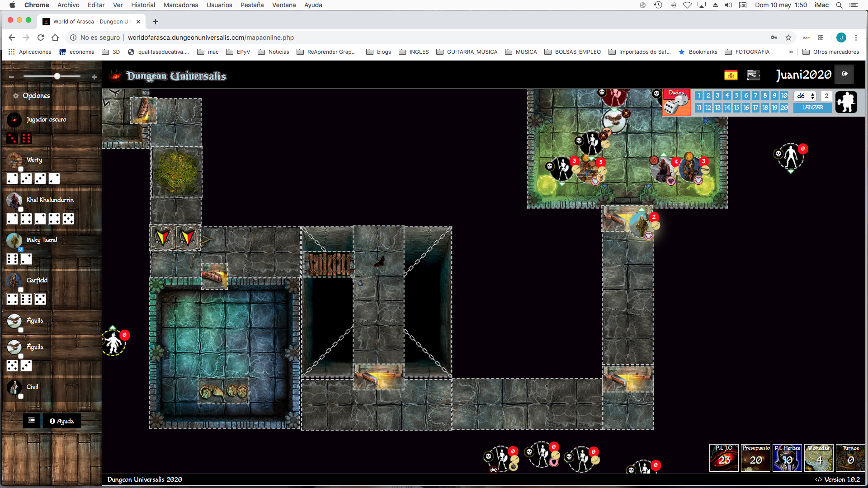
Task: Open the Archivo menu
Action: click(x=68, y=5)
